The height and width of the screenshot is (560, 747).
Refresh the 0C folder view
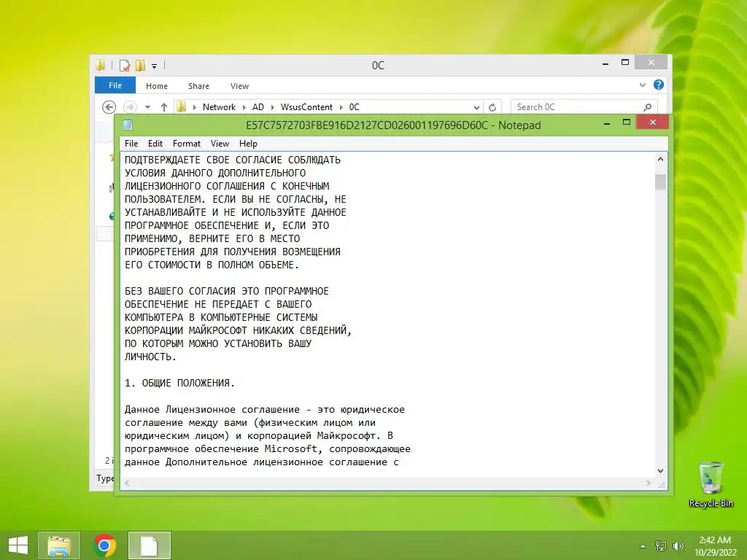(492, 107)
